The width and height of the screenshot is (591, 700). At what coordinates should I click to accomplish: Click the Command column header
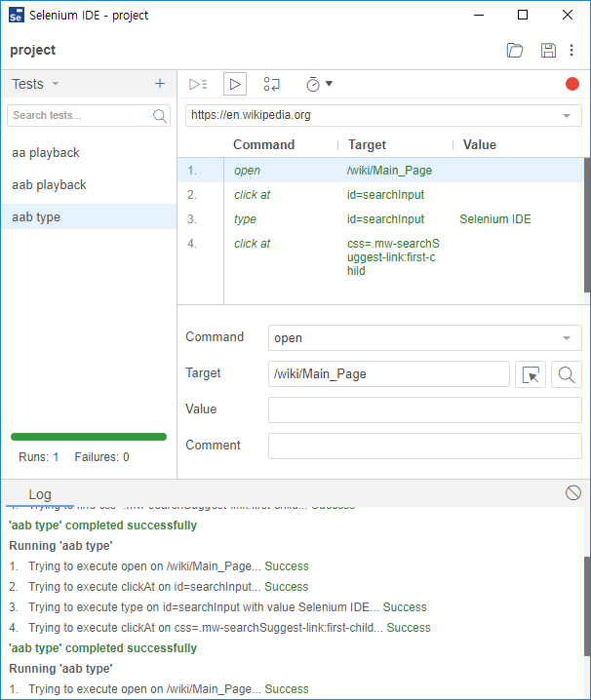click(x=263, y=144)
